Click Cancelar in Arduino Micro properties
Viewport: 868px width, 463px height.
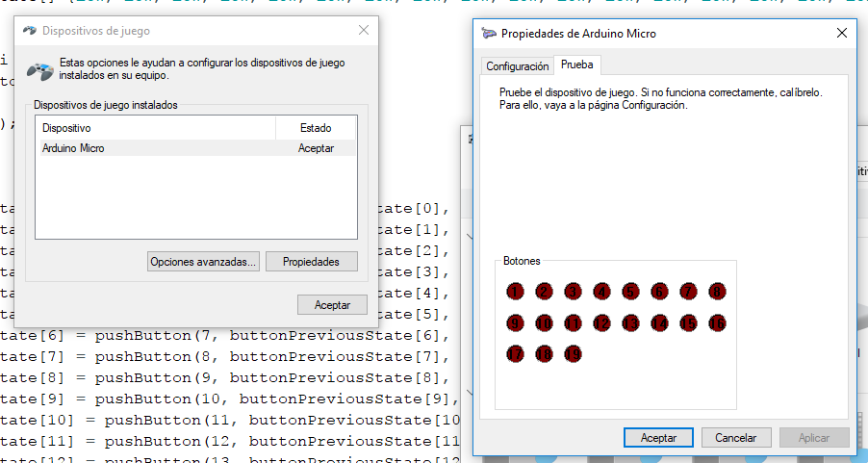[x=736, y=438]
